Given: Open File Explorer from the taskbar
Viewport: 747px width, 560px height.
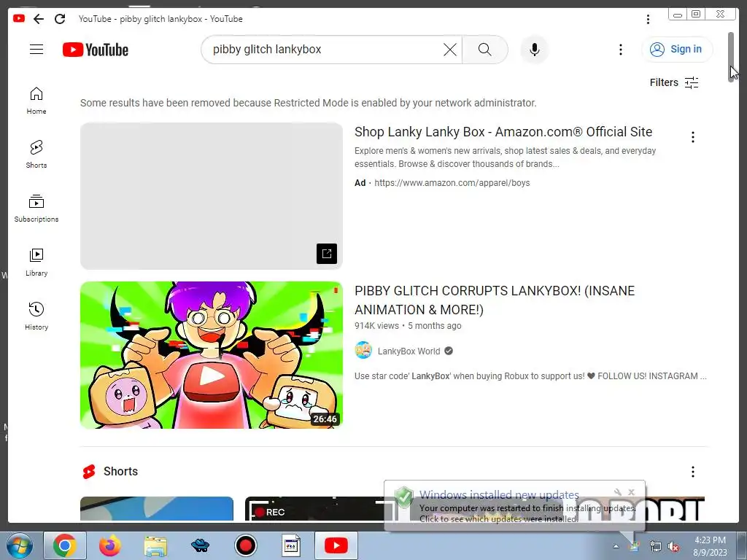Looking at the screenshot, I should tap(155, 545).
